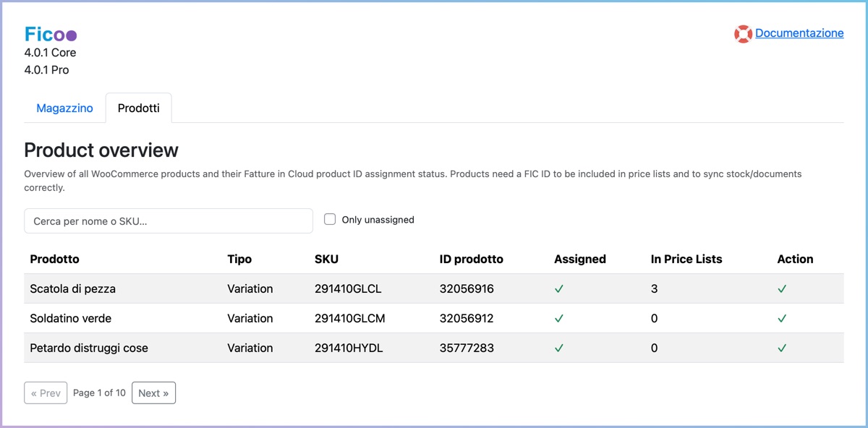Click Assigned checkmark for Petardo distruggi cose
Viewport: 868px width, 428px height.
coord(559,348)
